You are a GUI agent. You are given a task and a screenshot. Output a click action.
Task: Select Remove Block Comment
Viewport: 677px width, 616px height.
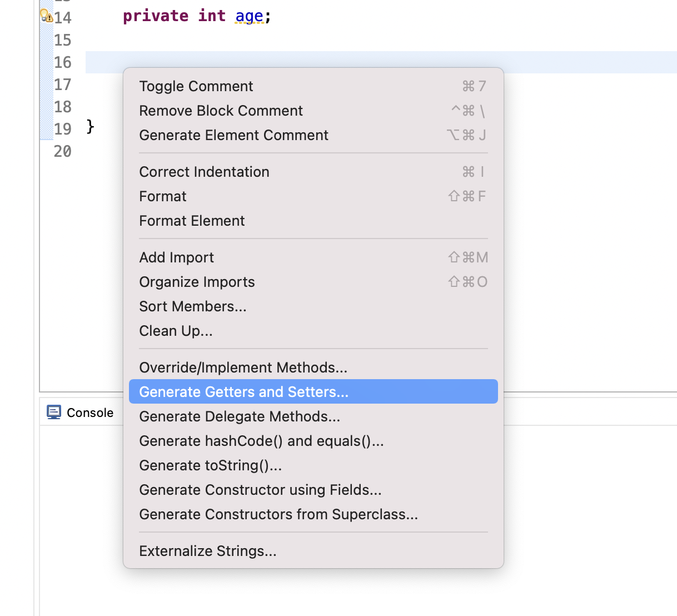click(313, 111)
